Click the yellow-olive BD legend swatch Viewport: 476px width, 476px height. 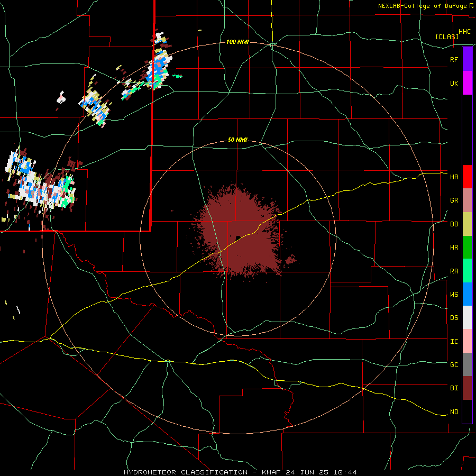[467, 224]
